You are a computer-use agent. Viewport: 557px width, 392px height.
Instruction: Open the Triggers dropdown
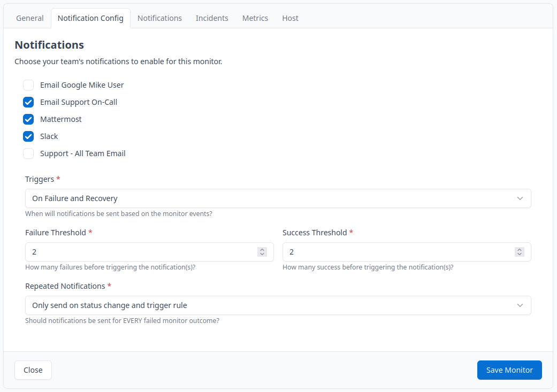278,198
